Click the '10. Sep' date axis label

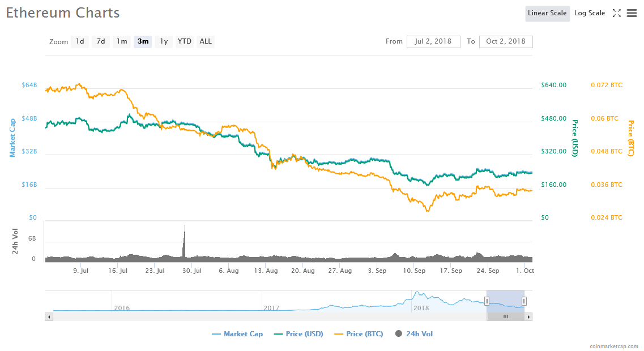click(x=414, y=271)
